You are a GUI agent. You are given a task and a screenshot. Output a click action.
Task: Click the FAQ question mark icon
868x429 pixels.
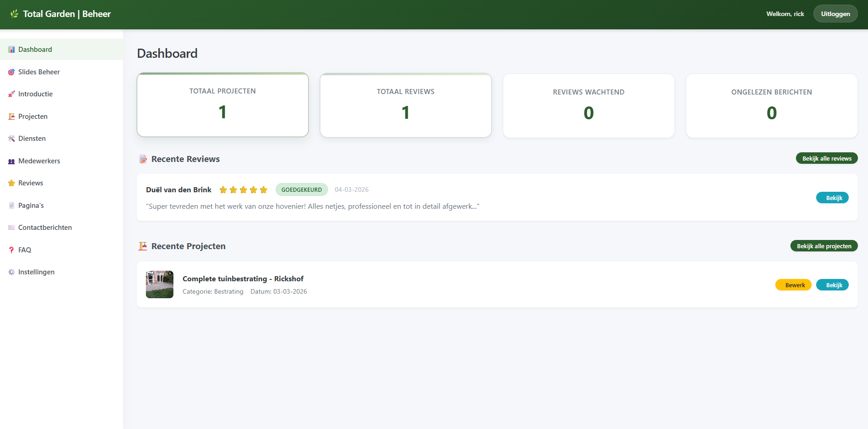point(11,250)
